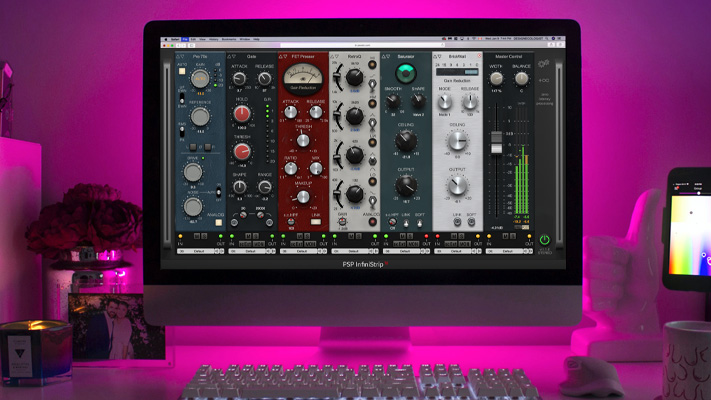Click the settings gear icon beside Master Control
711x400 pixels.
point(546,61)
